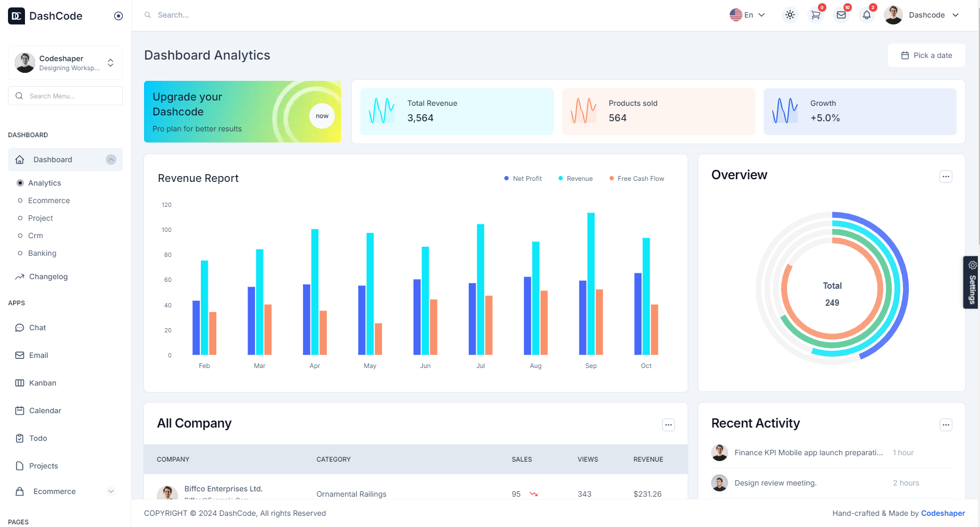
Task: Click the US flag language icon
Action: coord(736,15)
